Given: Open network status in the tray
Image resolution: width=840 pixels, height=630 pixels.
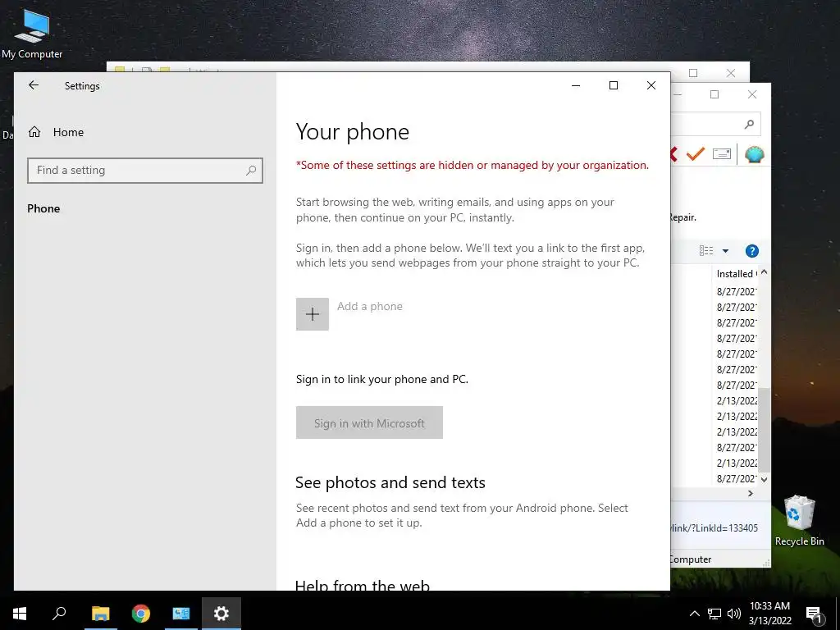Looking at the screenshot, I should pos(714,614).
